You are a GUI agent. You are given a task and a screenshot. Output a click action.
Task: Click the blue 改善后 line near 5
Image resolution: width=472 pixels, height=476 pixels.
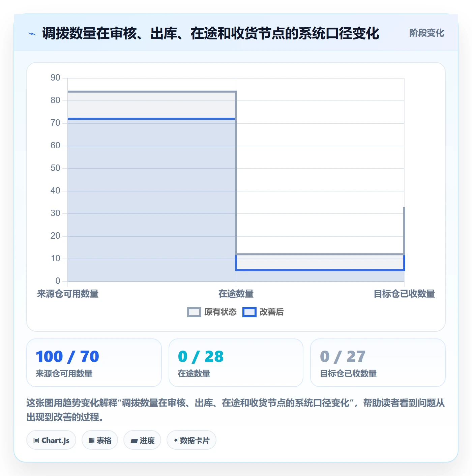(320, 270)
